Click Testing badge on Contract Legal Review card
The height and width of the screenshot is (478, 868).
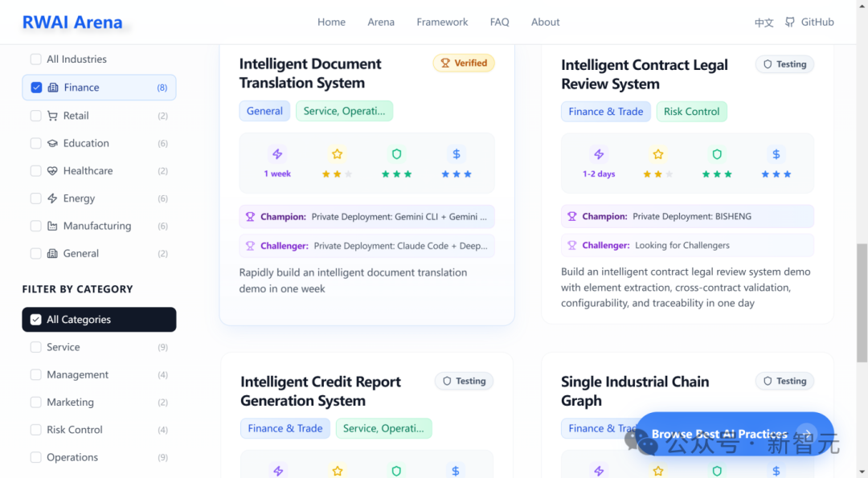pyautogui.click(x=785, y=64)
